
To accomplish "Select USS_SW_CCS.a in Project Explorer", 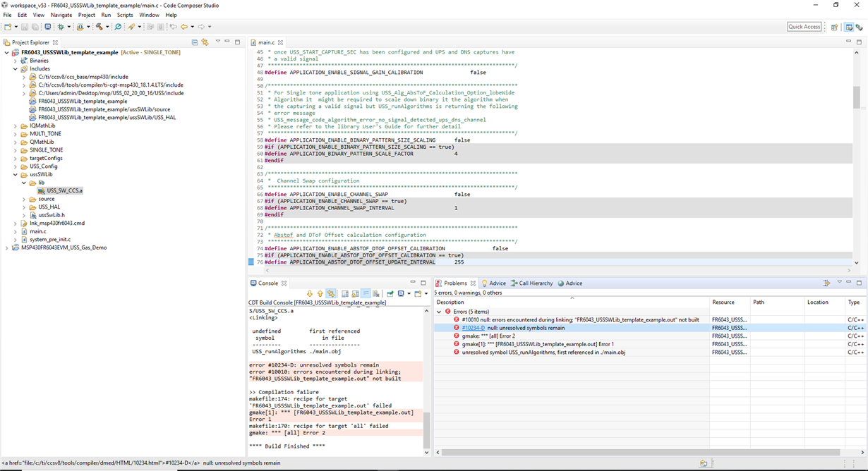I will click(x=60, y=190).
